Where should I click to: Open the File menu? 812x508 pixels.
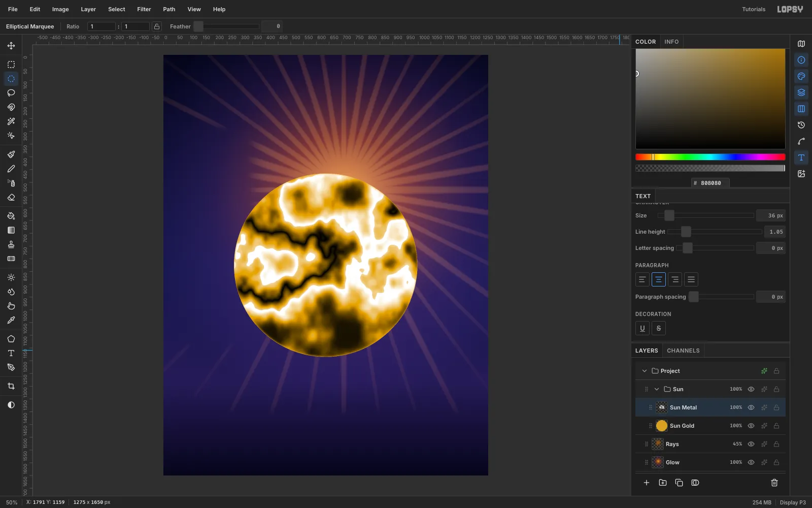point(13,9)
